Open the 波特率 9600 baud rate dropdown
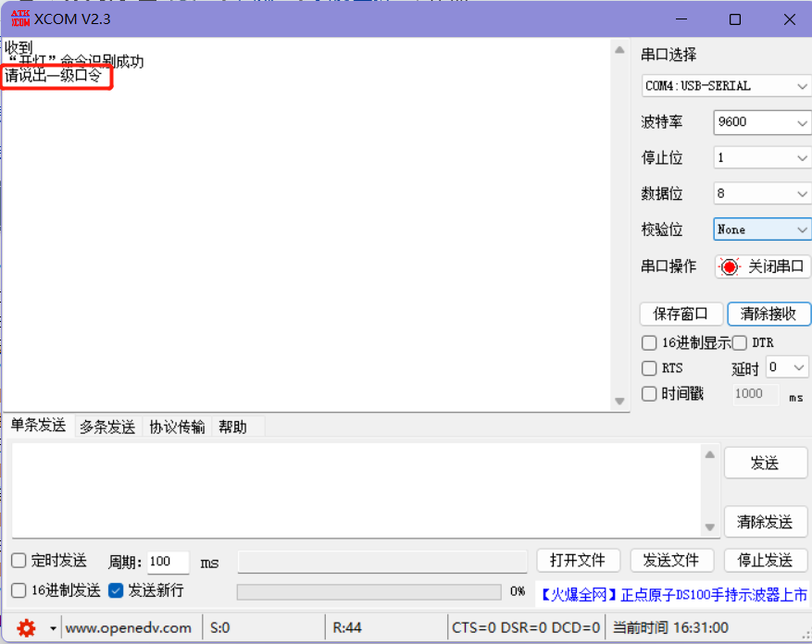 (762, 122)
